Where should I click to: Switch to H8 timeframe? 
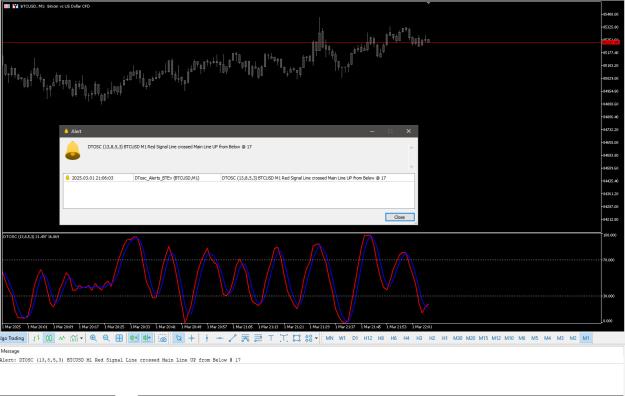click(381, 338)
